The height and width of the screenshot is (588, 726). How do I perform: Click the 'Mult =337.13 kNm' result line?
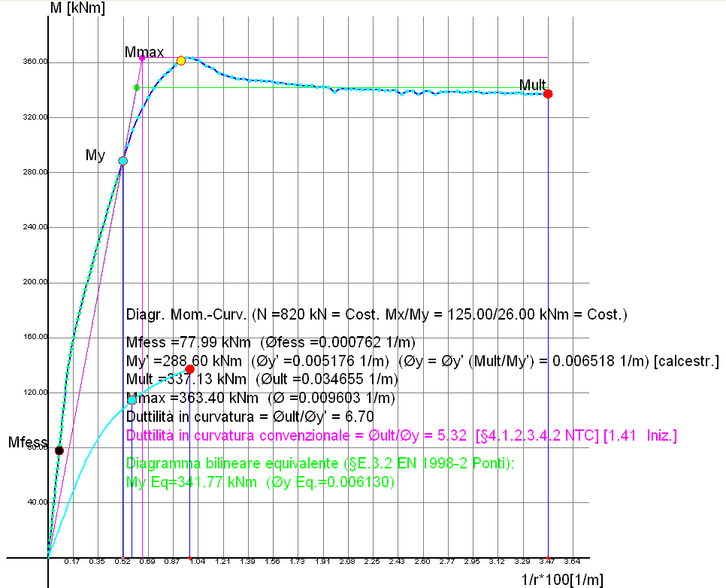[x=262, y=380]
